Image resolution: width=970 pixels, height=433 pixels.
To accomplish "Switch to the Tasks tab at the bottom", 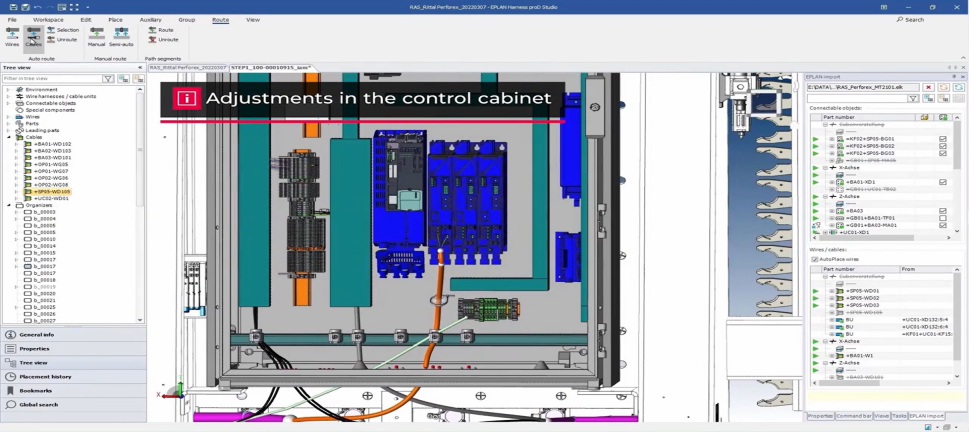I will [899, 416].
